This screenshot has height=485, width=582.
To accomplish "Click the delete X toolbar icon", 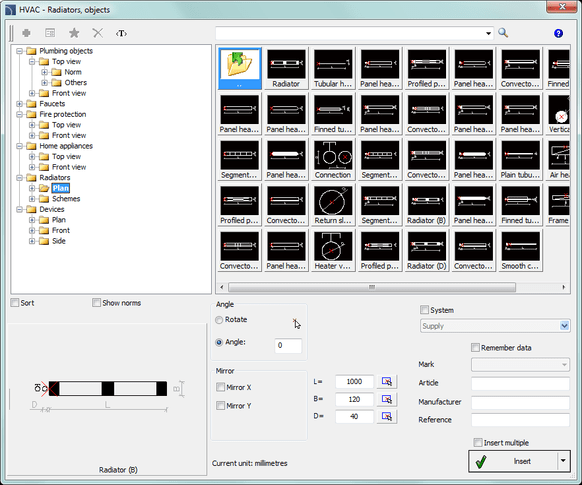I will tap(98, 33).
